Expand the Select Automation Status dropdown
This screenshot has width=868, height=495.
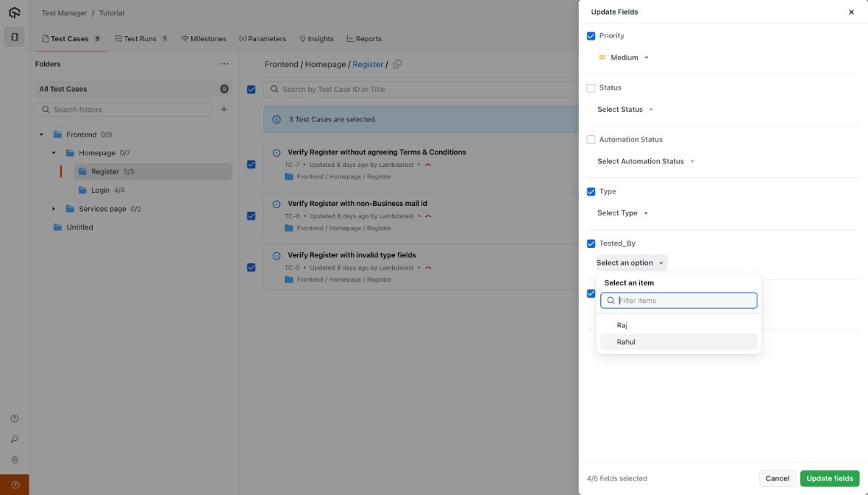645,162
